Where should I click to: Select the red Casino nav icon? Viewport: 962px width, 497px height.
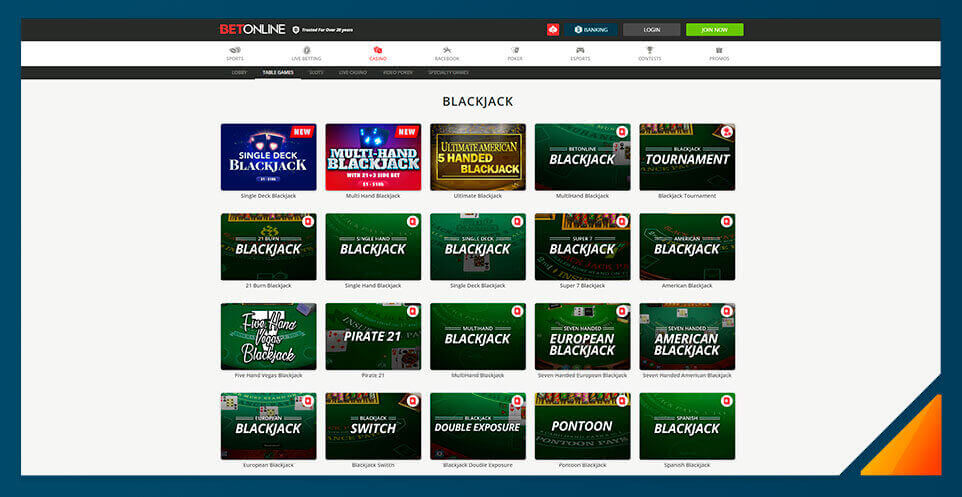point(377,50)
